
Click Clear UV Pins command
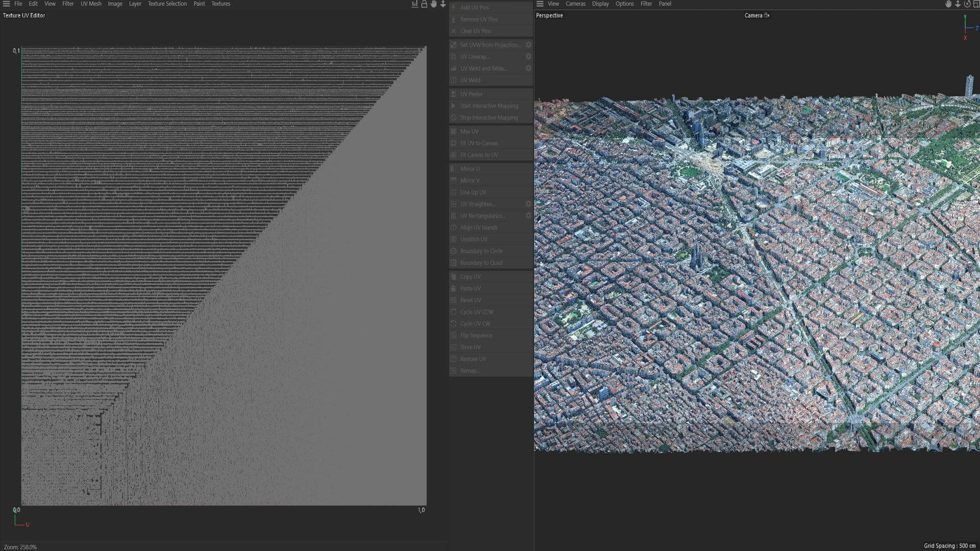tap(491, 31)
